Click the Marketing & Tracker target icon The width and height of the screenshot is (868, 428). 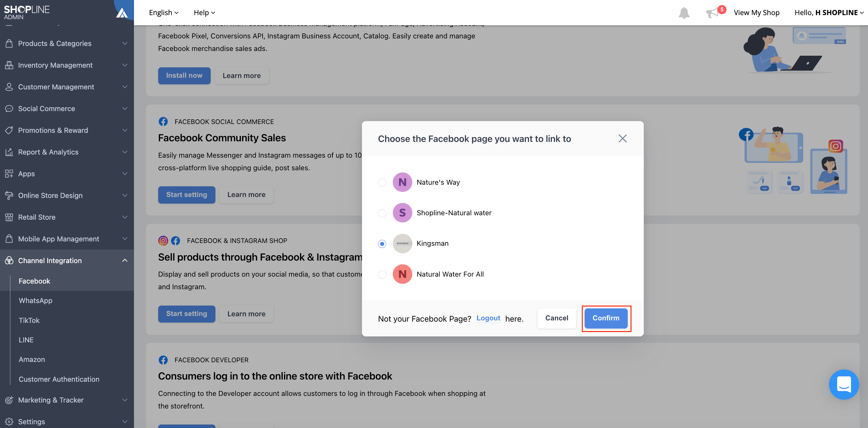[x=9, y=400]
